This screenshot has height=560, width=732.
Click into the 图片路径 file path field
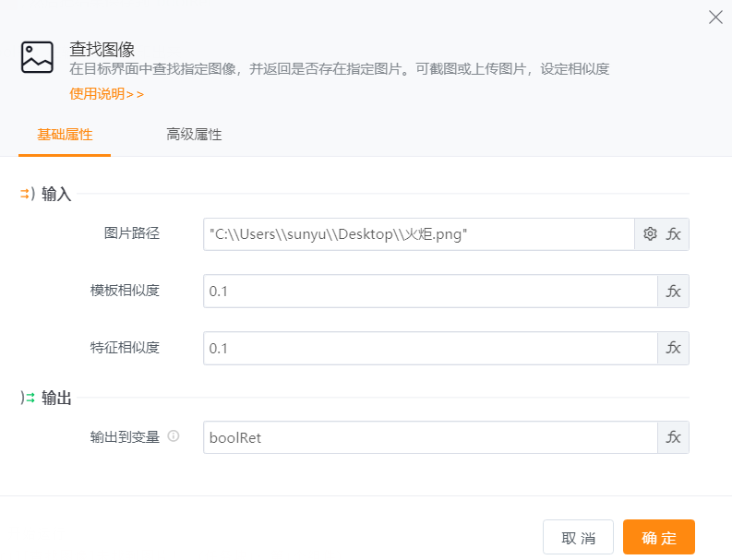(418, 234)
